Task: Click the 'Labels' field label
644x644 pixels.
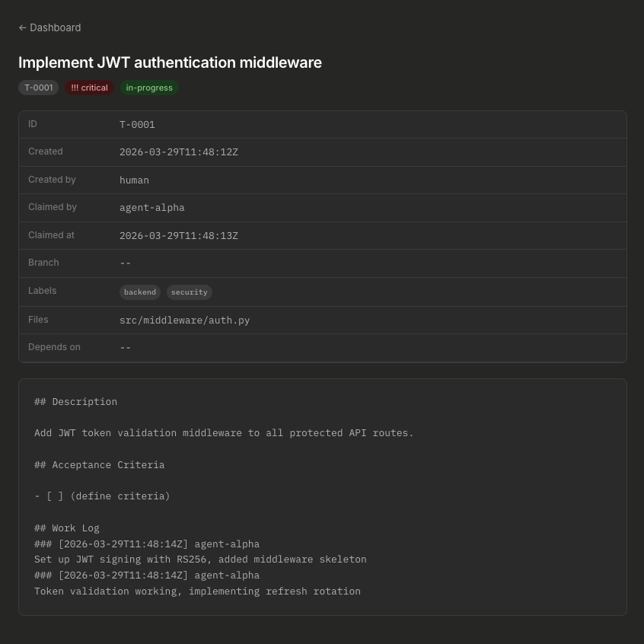Action: [x=43, y=290]
